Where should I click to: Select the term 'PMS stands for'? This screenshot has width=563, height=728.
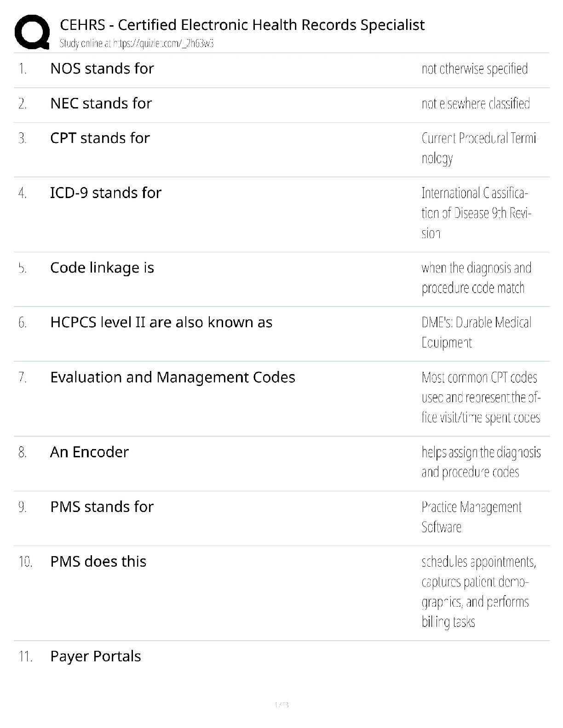102,507
